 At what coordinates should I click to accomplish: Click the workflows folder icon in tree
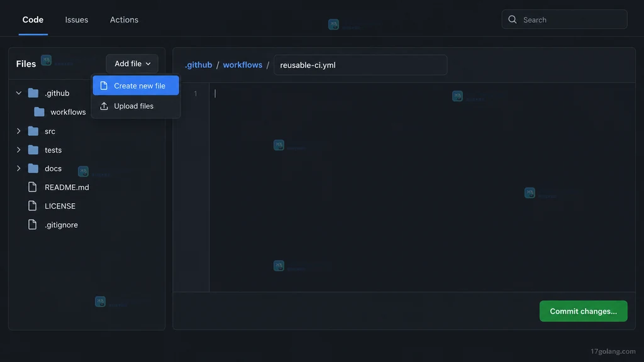pyautogui.click(x=40, y=112)
